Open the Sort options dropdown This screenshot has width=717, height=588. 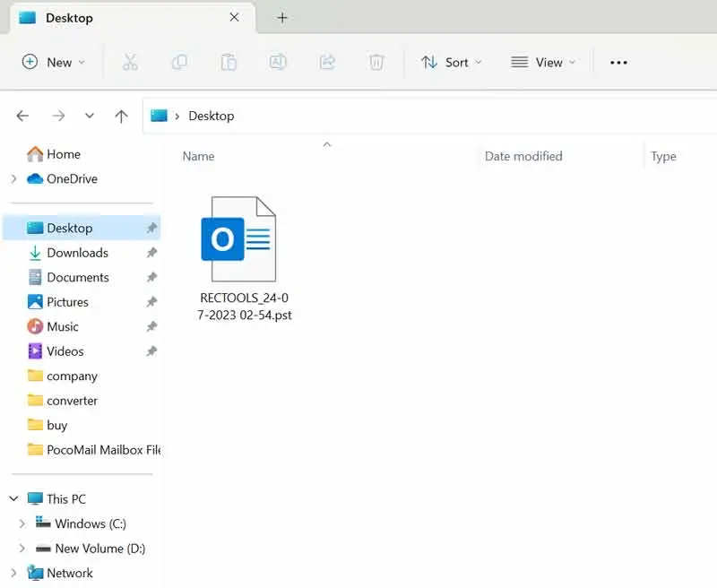coord(452,62)
